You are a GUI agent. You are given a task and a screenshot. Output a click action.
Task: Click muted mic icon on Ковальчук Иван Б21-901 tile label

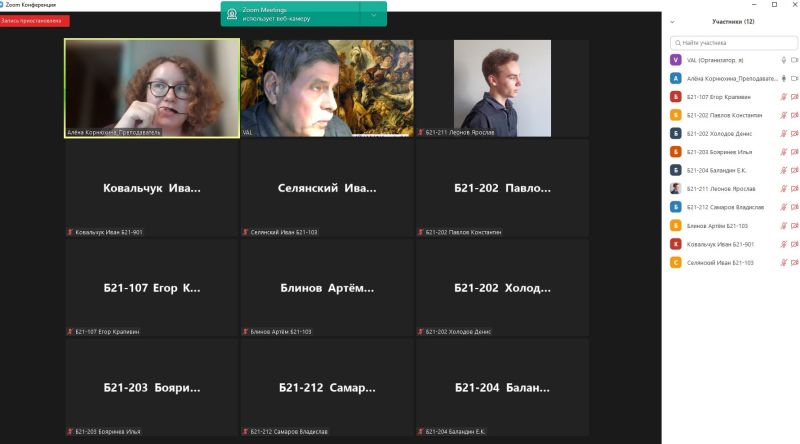70,232
